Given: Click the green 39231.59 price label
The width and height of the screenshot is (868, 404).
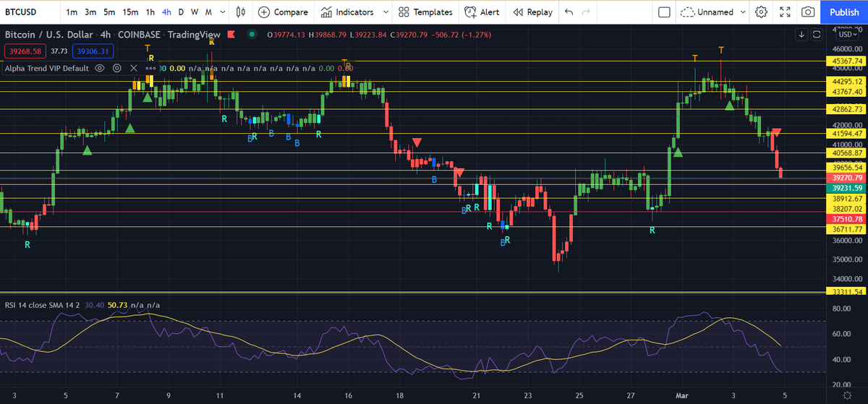Looking at the screenshot, I should tap(848, 188).
